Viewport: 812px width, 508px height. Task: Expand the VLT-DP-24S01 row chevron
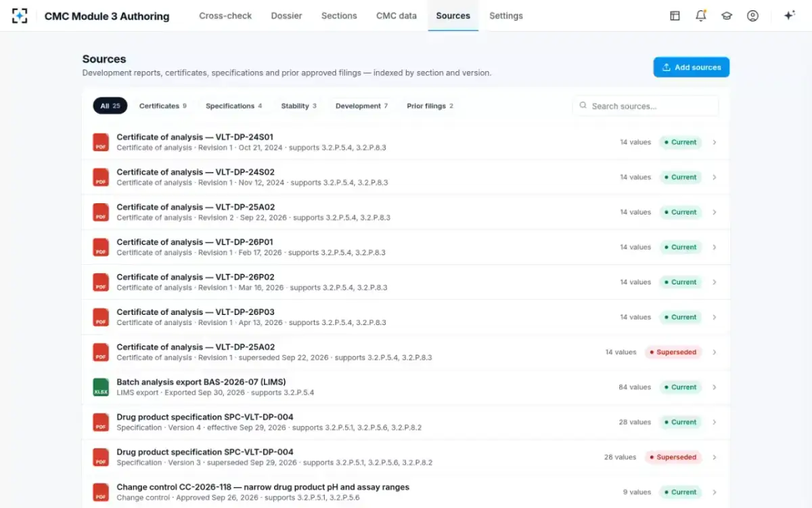[715, 142]
